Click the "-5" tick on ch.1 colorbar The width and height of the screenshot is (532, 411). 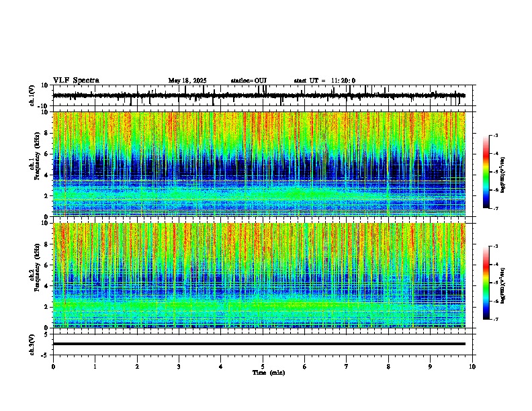(495, 172)
